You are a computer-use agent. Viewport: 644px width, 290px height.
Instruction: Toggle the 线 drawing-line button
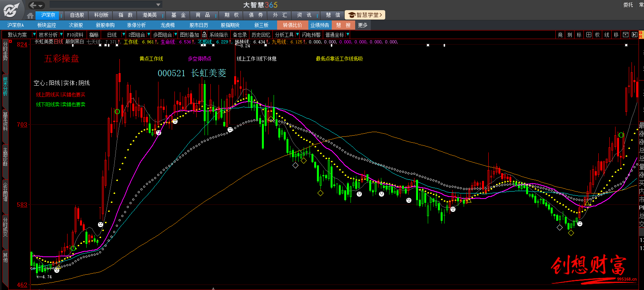point(607,35)
